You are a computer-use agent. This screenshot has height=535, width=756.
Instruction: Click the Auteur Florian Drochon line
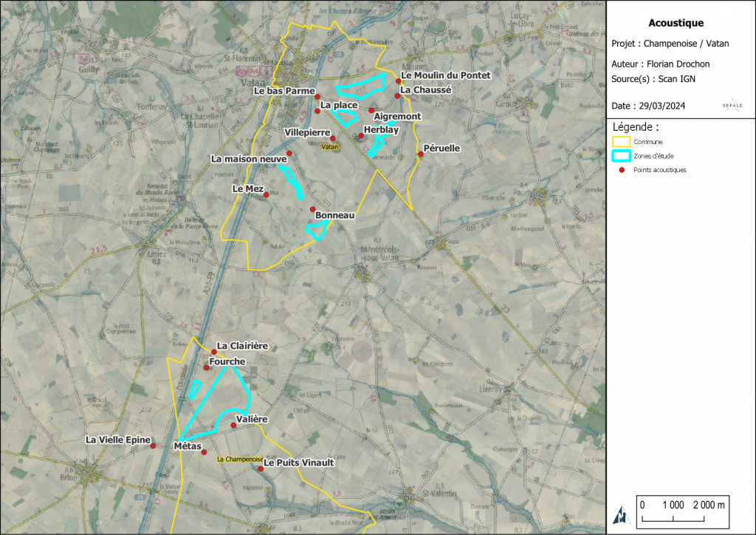tap(661, 64)
